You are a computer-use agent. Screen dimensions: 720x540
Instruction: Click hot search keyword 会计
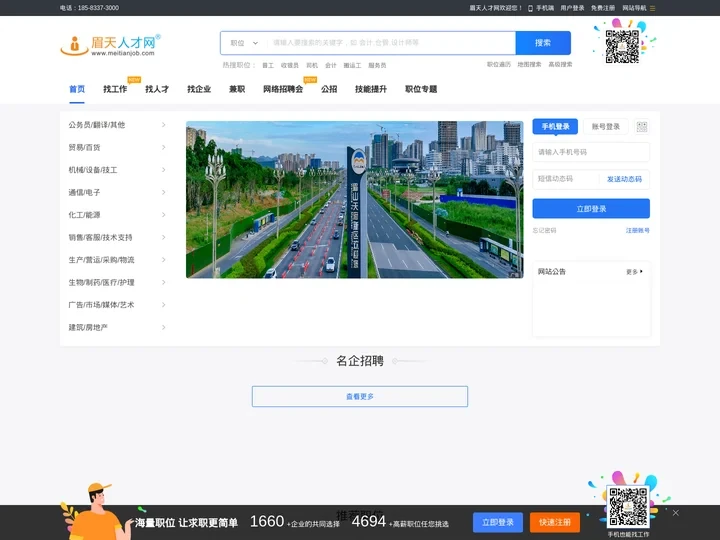point(331,66)
